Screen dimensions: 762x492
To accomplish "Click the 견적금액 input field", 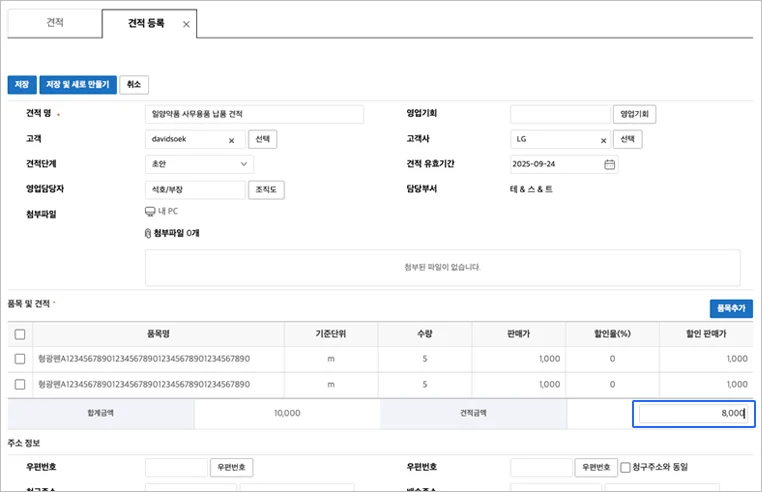I will pyautogui.click(x=694, y=413).
